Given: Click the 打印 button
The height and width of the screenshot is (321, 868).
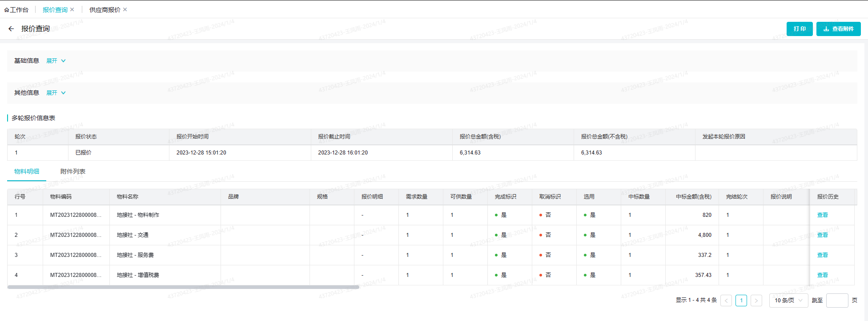Looking at the screenshot, I should click(799, 29).
